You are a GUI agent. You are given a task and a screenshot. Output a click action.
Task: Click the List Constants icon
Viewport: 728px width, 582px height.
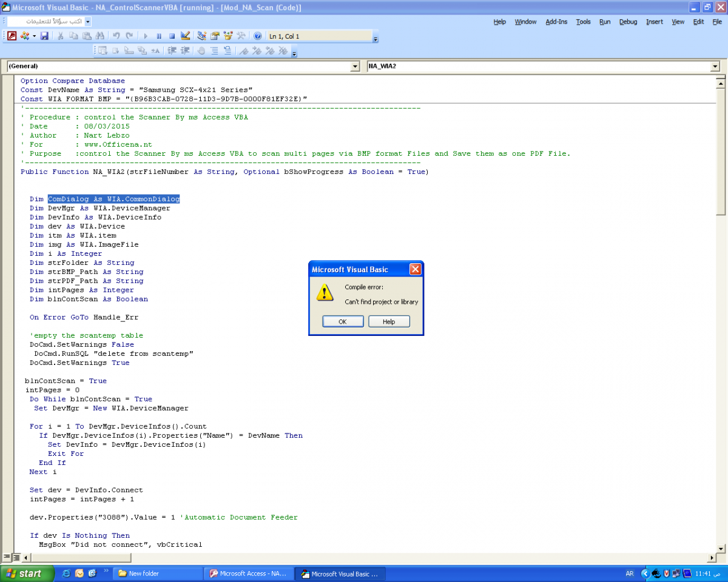(116, 51)
